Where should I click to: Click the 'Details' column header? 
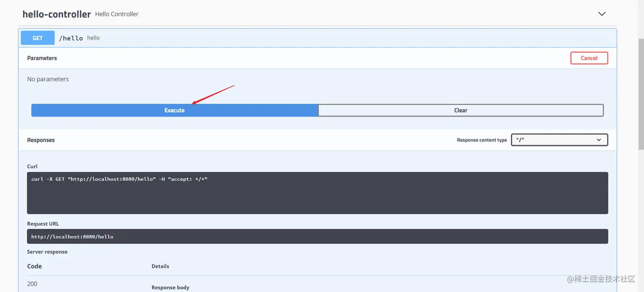click(x=160, y=266)
